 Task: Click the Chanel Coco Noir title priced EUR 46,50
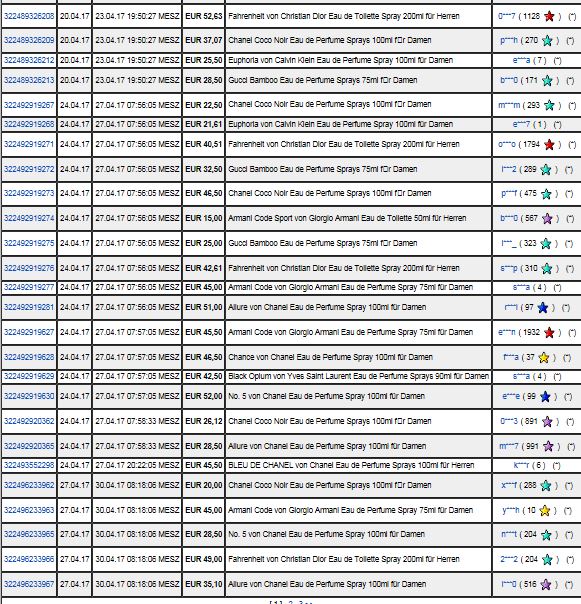pyautogui.click(x=329, y=193)
